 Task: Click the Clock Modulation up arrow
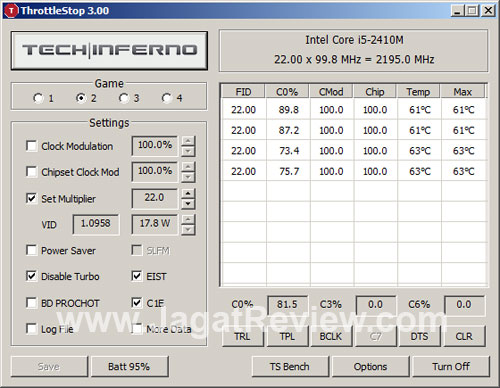[188, 141]
